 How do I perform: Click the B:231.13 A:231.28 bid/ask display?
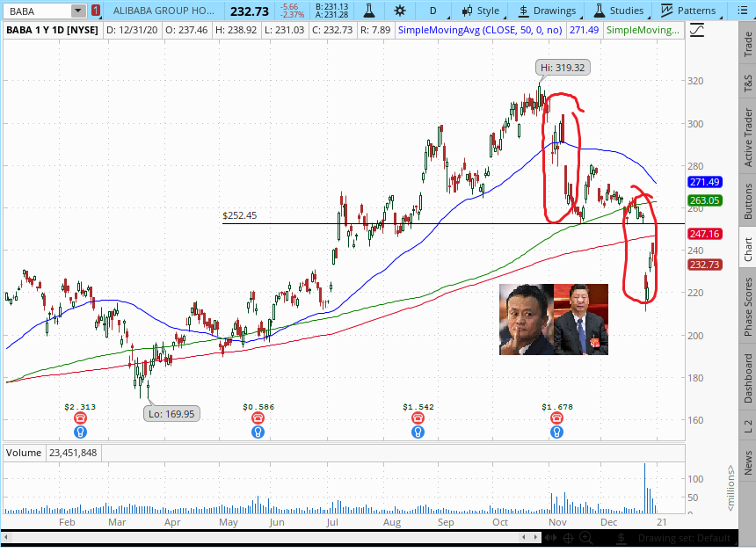tap(331, 11)
